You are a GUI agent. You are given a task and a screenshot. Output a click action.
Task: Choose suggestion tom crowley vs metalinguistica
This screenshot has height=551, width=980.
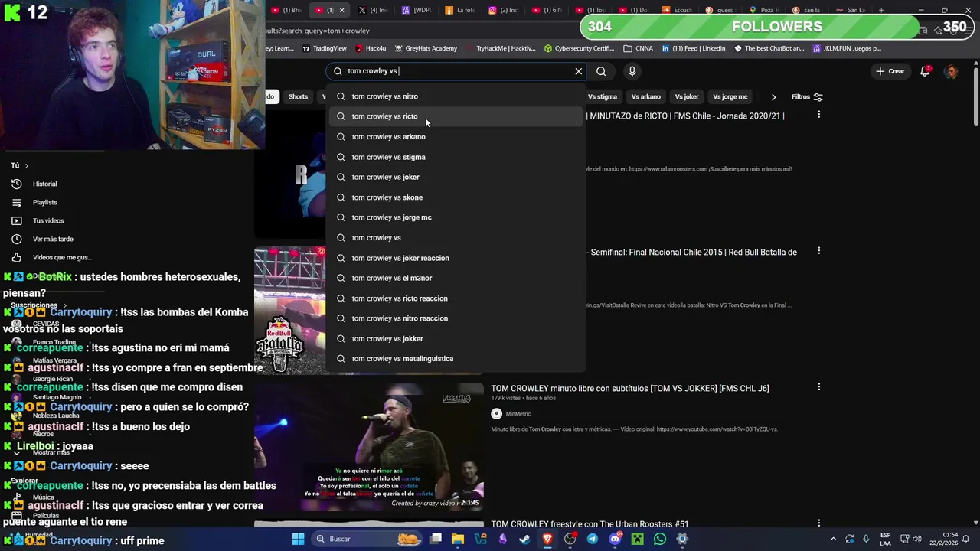[x=456, y=358]
